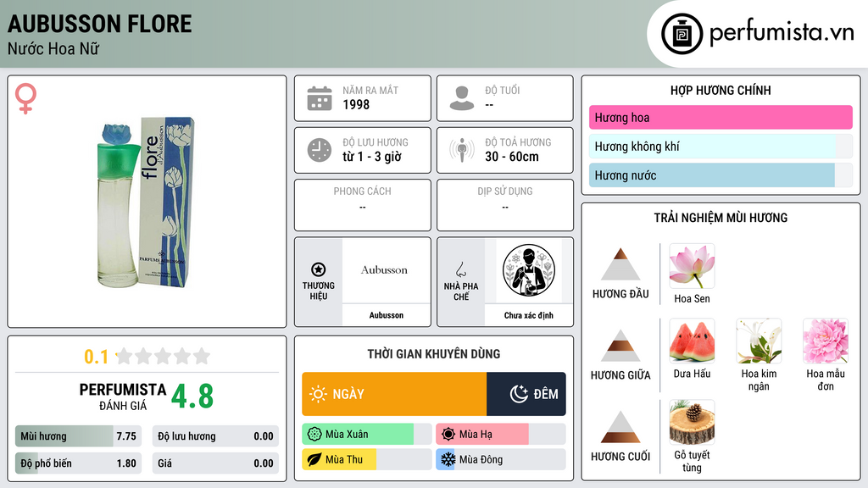Click the calendar icon beside Năm ra mắt
This screenshot has height=488, width=868.
[x=320, y=98]
